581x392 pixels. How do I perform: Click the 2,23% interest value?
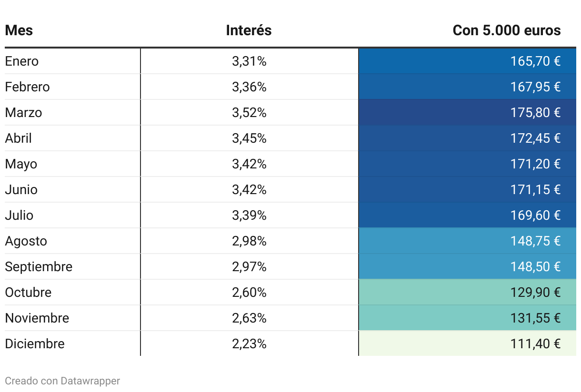click(x=249, y=344)
